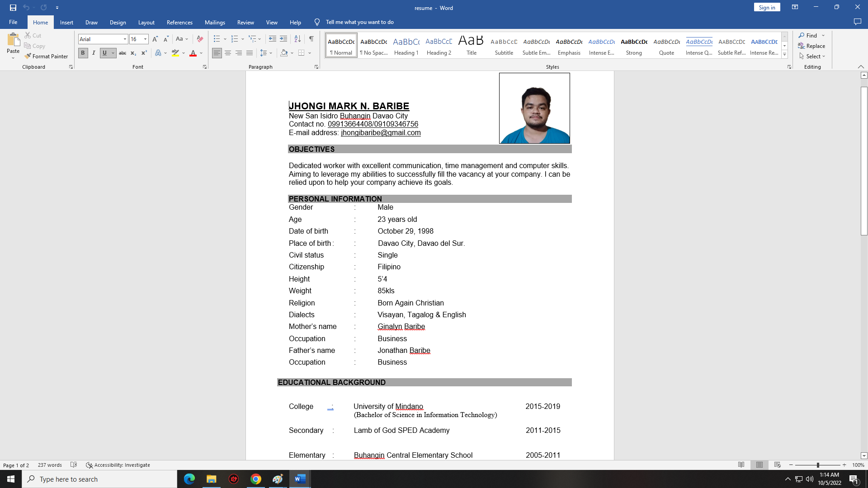The height and width of the screenshot is (488, 868).
Task: Click the Format Painter tool
Action: pyautogui.click(x=46, y=56)
